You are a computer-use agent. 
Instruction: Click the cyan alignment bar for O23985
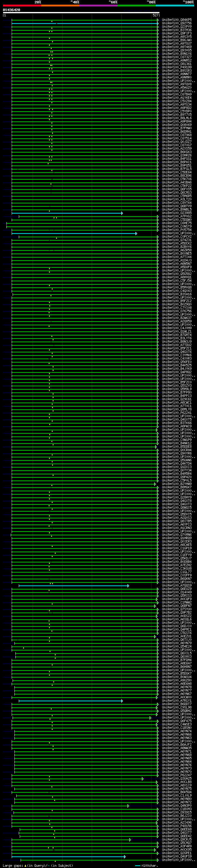point(67,213)
